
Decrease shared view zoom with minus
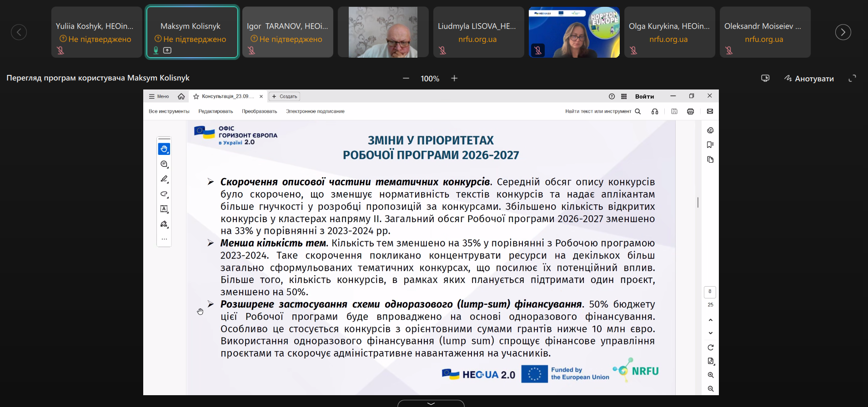pyautogui.click(x=406, y=79)
